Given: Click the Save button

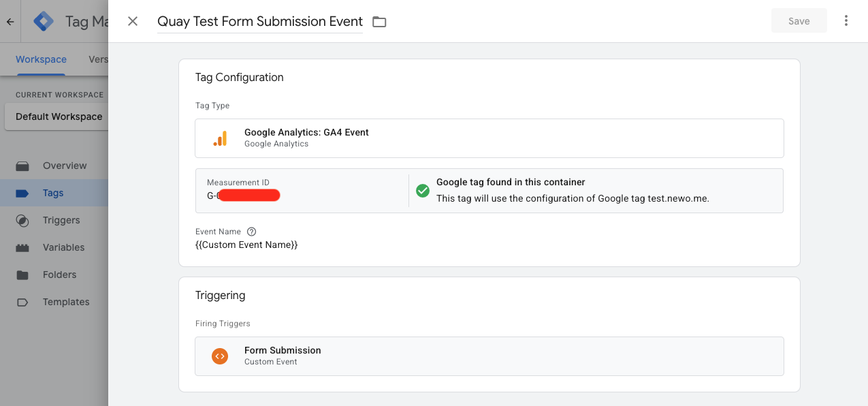Looking at the screenshot, I should (x=799, y=21).
